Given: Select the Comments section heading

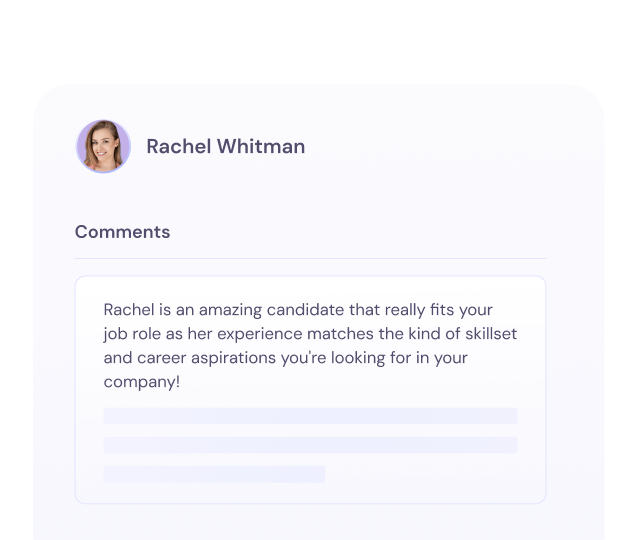Looking at the screenshot, I should click(122, 232).
